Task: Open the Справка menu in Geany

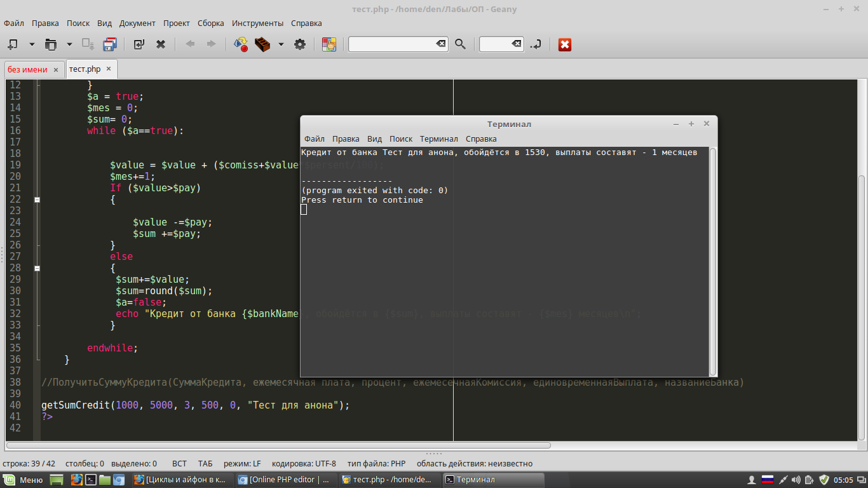Action: pyautogui.click(x=306, y=23)
